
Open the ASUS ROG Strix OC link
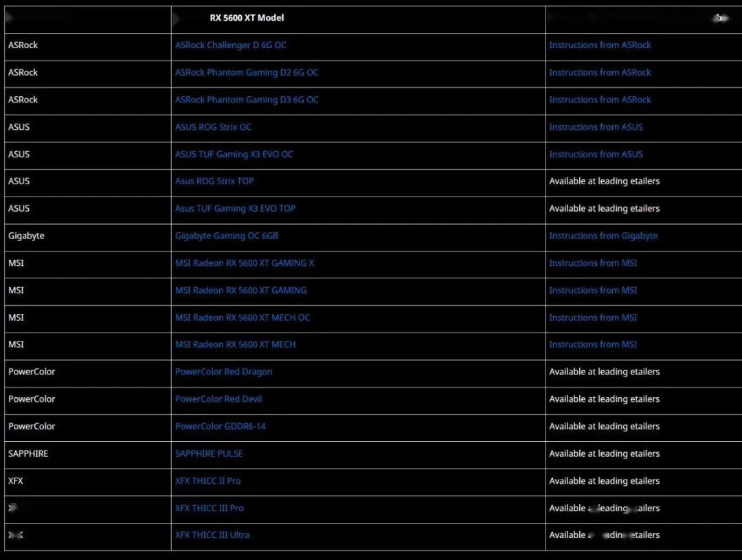(213, 127)
